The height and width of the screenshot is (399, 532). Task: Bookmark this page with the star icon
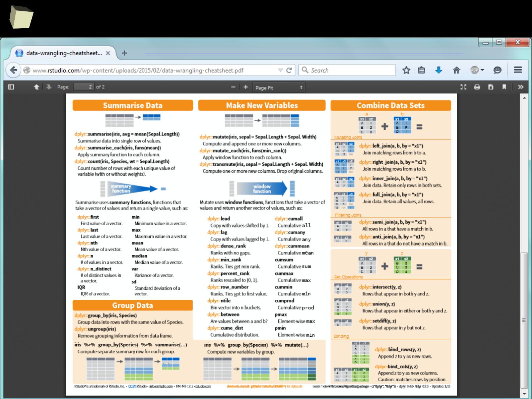[406, 70]
